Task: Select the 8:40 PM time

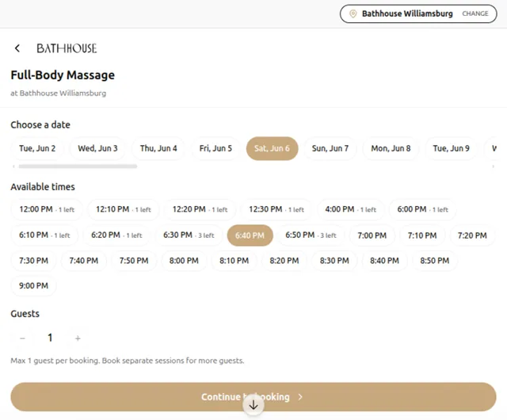Action: (384, 261)
